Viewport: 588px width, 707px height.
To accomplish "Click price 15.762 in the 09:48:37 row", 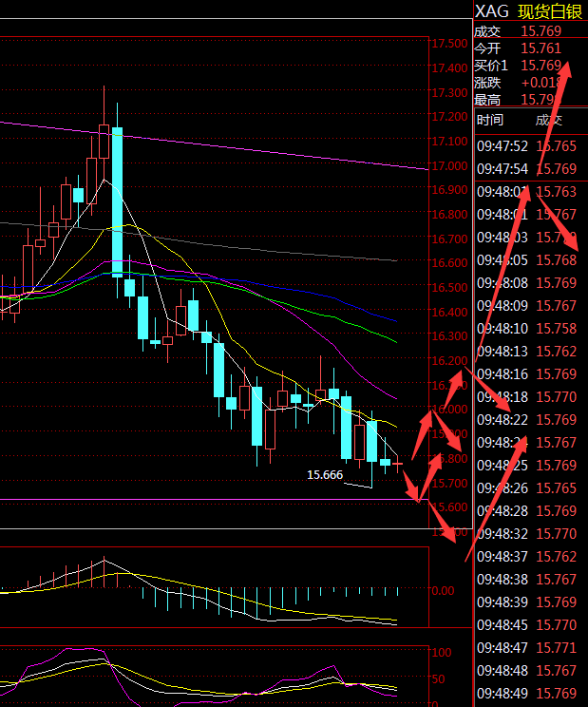I will [557, 557].
